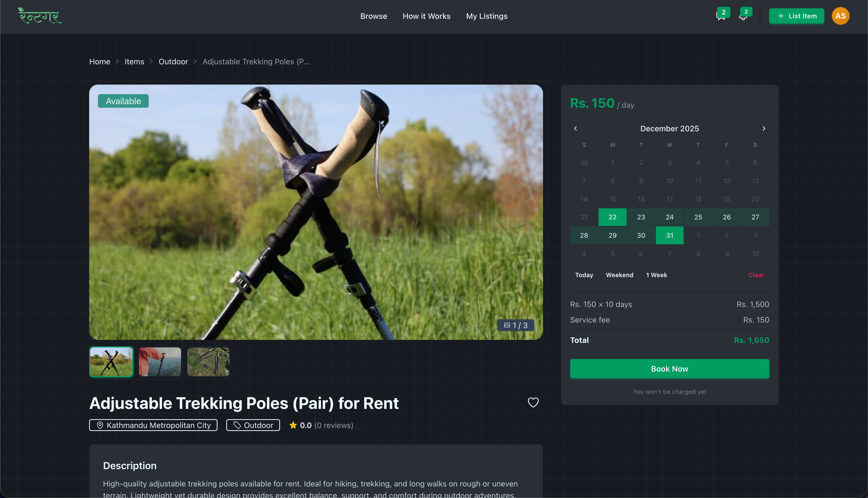Screen dimensions: 868x498
Task: Open the messages chat icon
Action: 721,16
